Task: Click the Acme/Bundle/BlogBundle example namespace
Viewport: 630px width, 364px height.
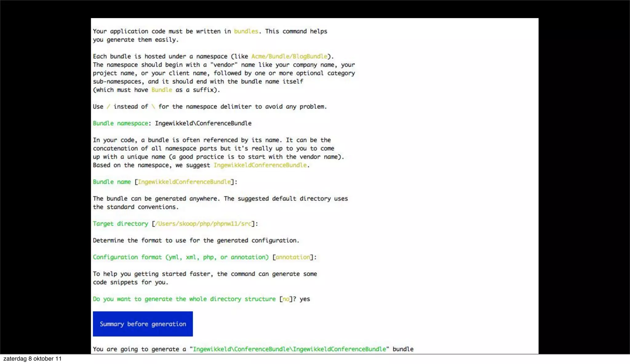Action: pos(289,57)
